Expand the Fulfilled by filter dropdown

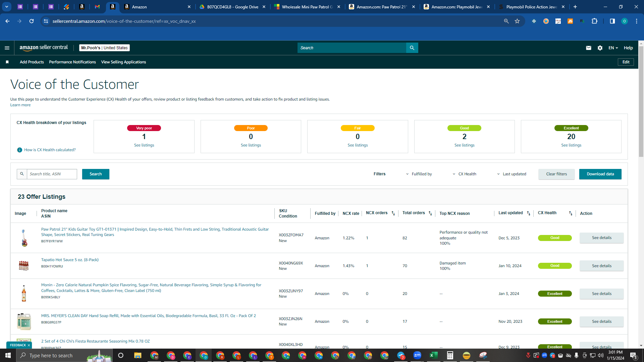(419, 174)
